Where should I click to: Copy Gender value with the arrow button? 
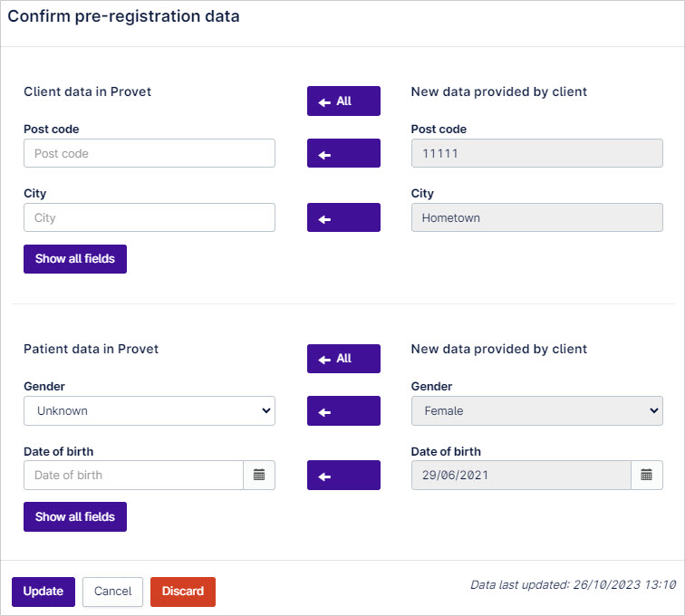point(343,410)
